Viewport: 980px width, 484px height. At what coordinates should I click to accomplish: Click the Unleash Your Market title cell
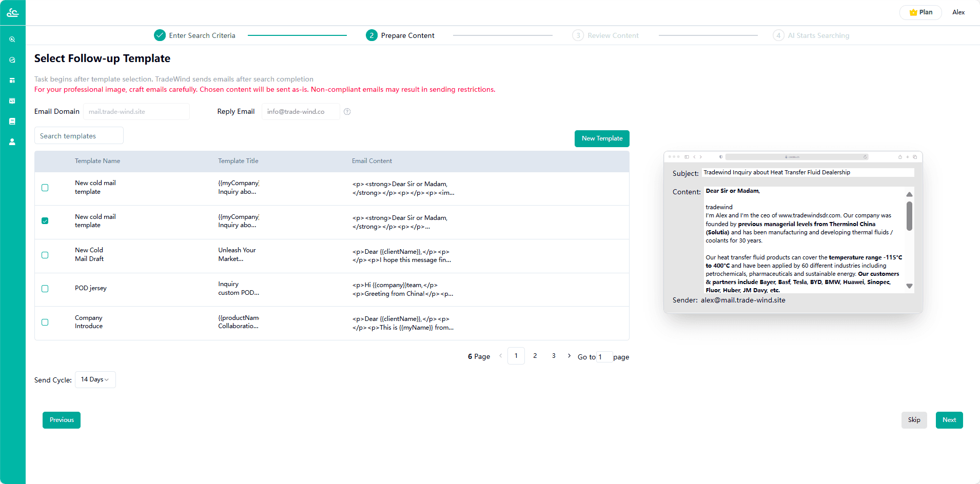coord(237,255)
